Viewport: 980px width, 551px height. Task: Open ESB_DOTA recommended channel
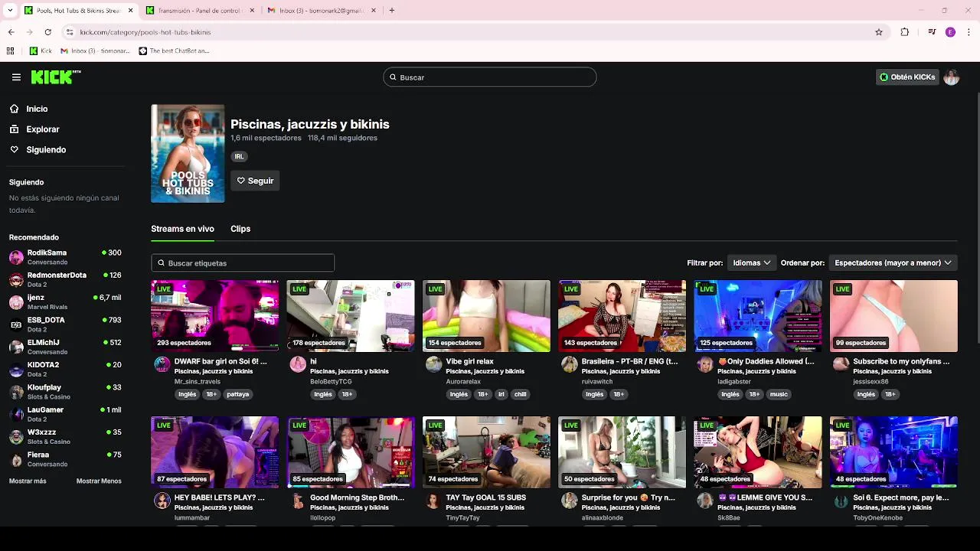click(65, 324)
